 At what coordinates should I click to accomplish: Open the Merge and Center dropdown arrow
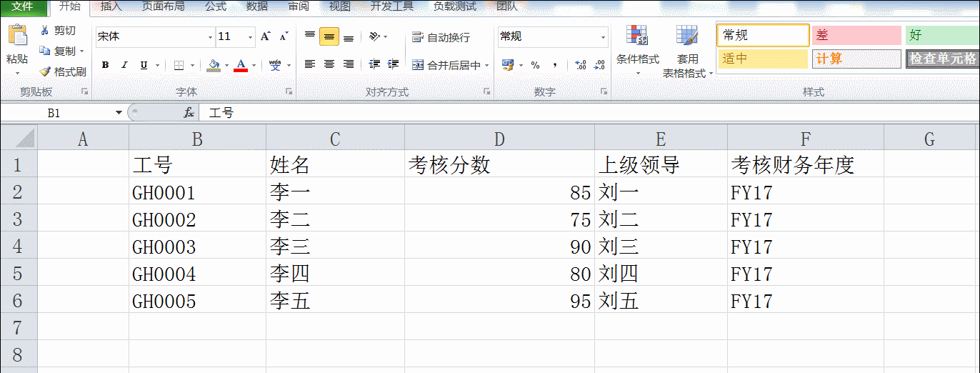pos(487,65)
